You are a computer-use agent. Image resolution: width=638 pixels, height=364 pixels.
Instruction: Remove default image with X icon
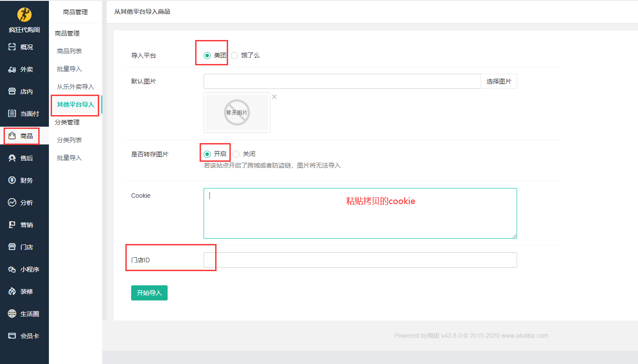[x=274, y=97]
